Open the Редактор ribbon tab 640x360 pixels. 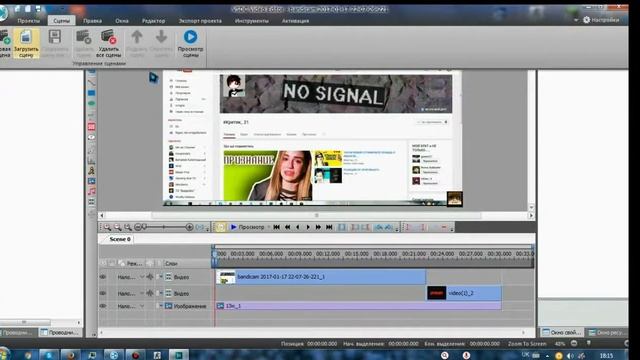click(153, 20)
